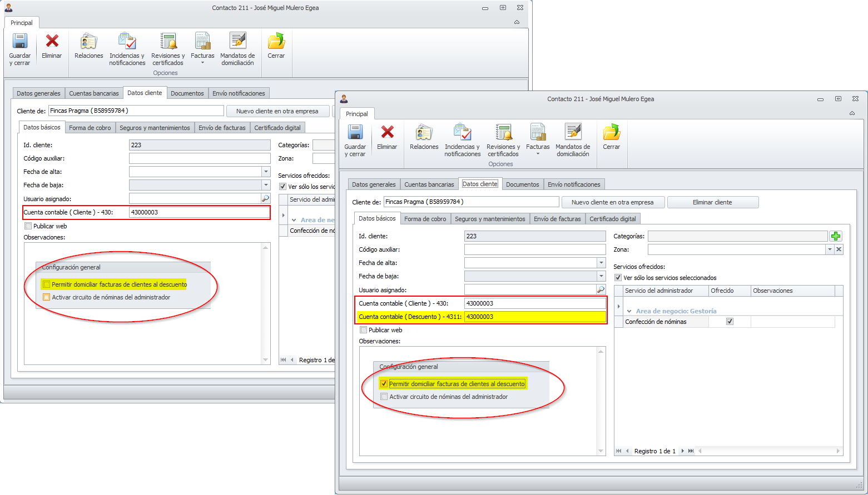Click Guardar y cerrar in the front window
The image size is (868, 495).
pos(355,140)
